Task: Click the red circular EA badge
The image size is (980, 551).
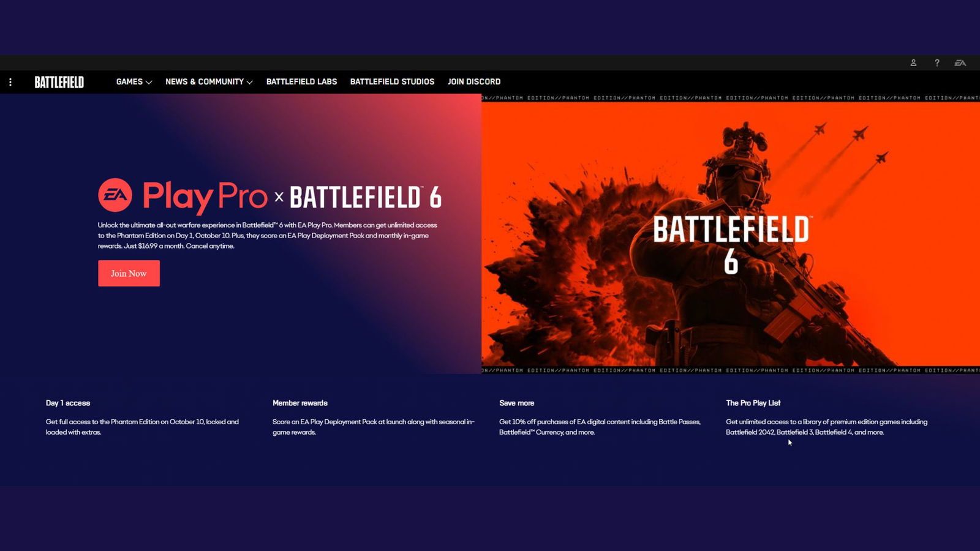Action: 115,195
